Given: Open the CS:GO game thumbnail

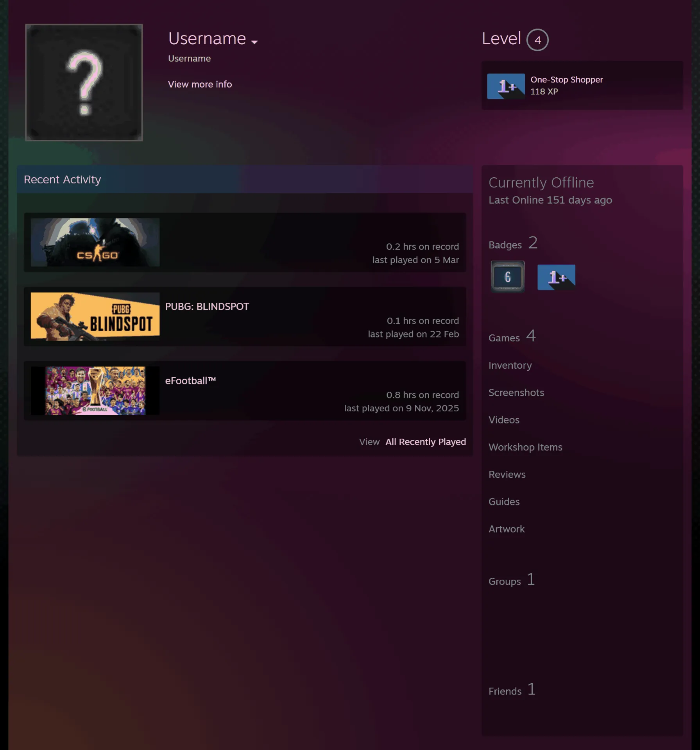Looking at the screenshot, I should click(95, 242).
